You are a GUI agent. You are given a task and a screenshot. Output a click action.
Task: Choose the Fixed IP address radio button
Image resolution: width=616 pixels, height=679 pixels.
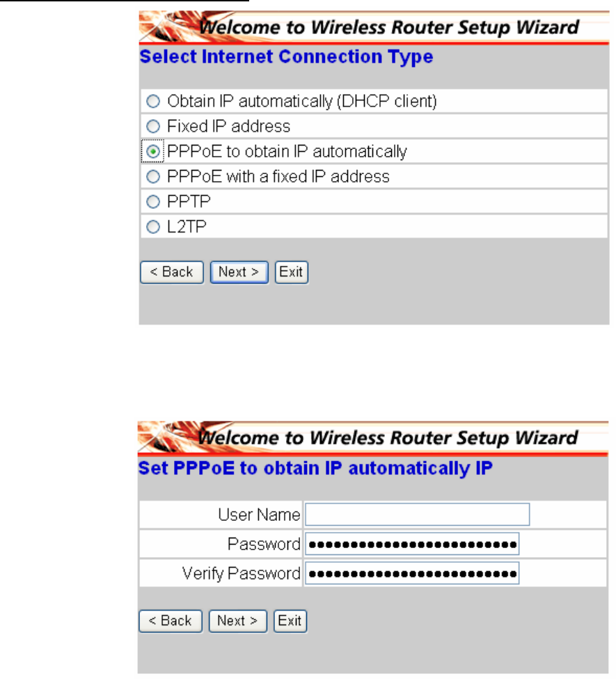click(x=153, y=127)
